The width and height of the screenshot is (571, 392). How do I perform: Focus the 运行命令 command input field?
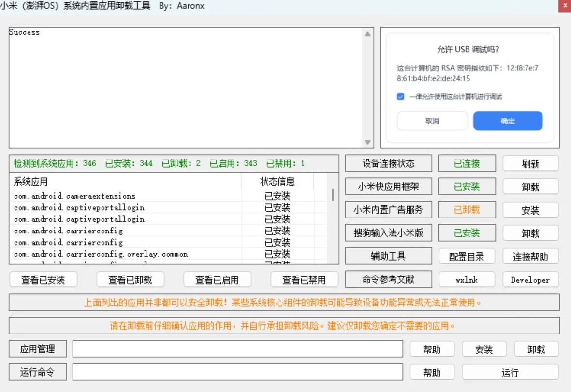(238, 372)
